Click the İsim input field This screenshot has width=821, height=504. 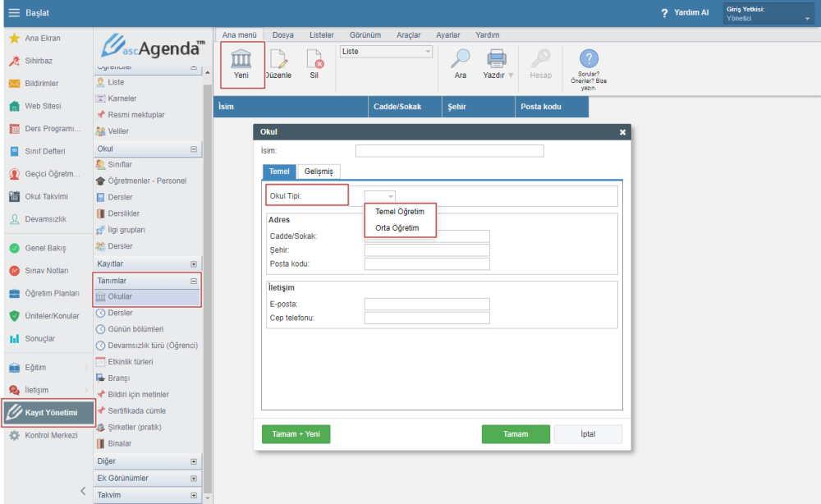tap(449, 151)
